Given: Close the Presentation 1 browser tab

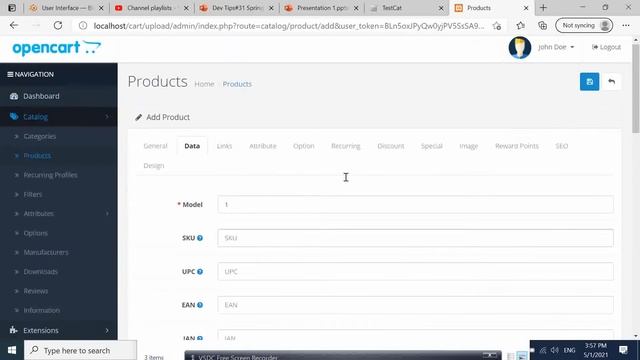Looking at the screenshot, I should 356,8.
